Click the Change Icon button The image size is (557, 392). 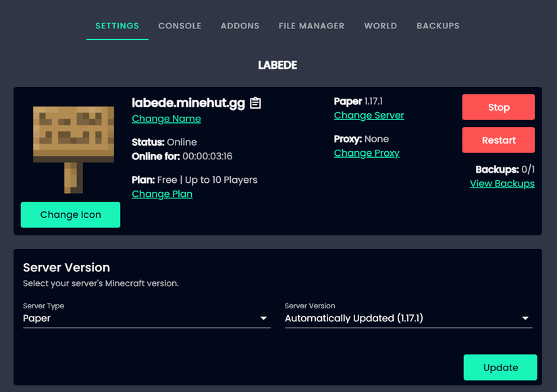[70, 215]
